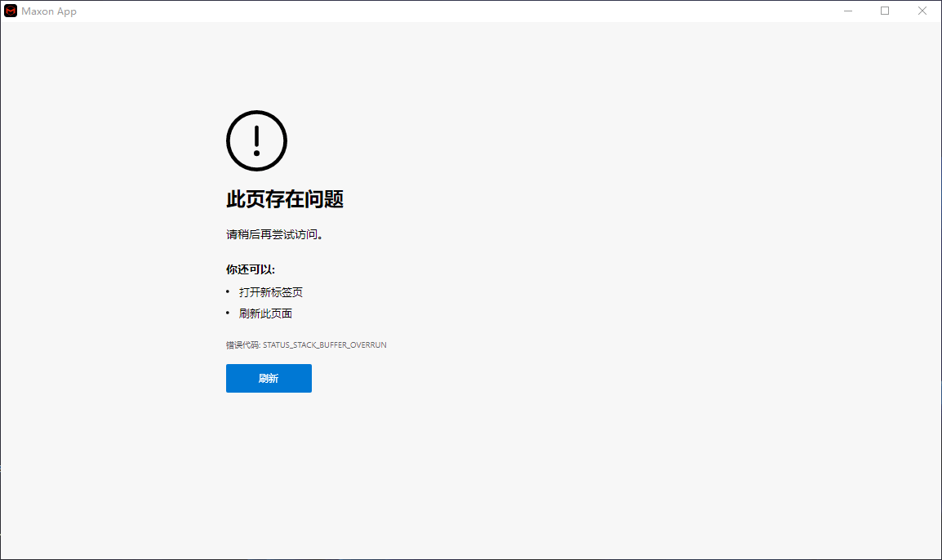Click the blue 刷新 refresh button
Screen dimensions: 942x560
pyautogui.click(x=269, y=378)
